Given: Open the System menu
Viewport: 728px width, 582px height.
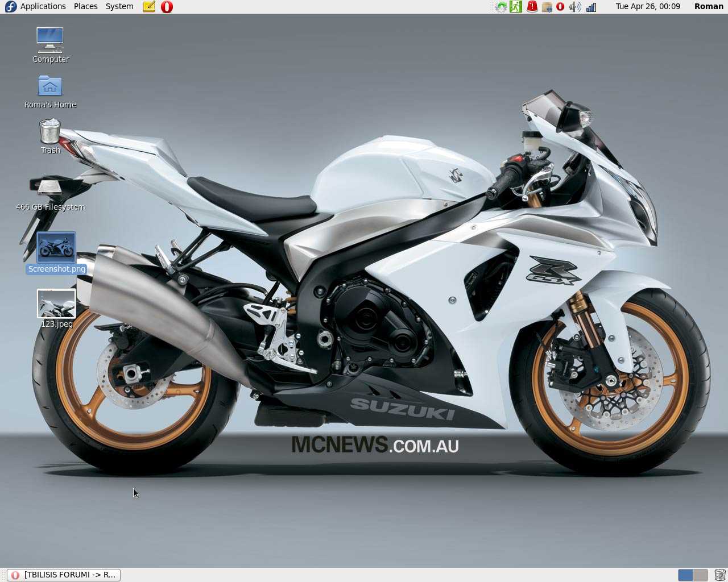Looking at the screenshot, I should pos(119,6).
